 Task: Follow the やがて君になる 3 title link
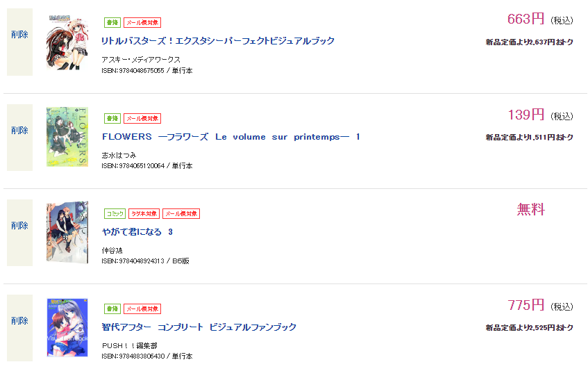point(137,232)
